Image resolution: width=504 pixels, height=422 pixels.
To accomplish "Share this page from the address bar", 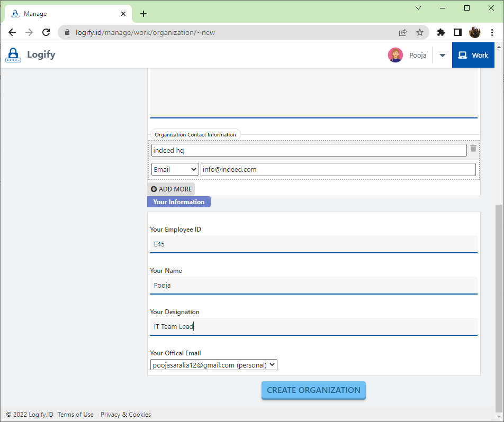I will tap(403, 32).
